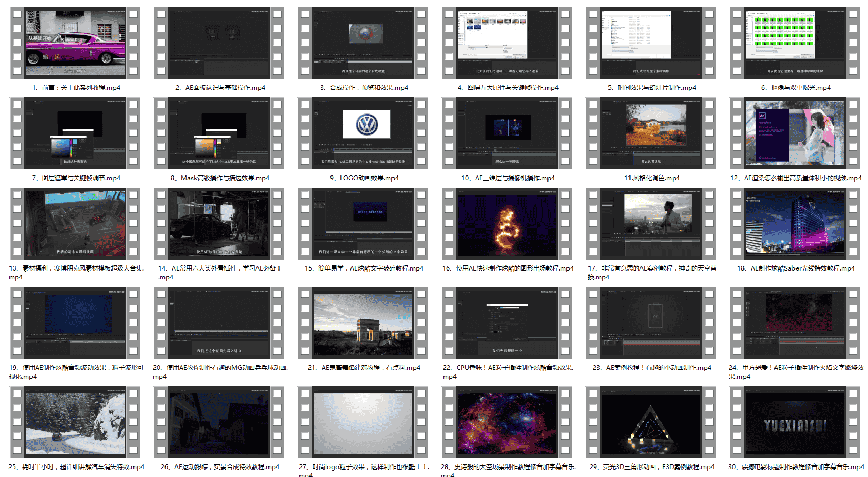Select thumbnail of 8、Mask高级操作与描边效果.mp4

tap(219, 133)
